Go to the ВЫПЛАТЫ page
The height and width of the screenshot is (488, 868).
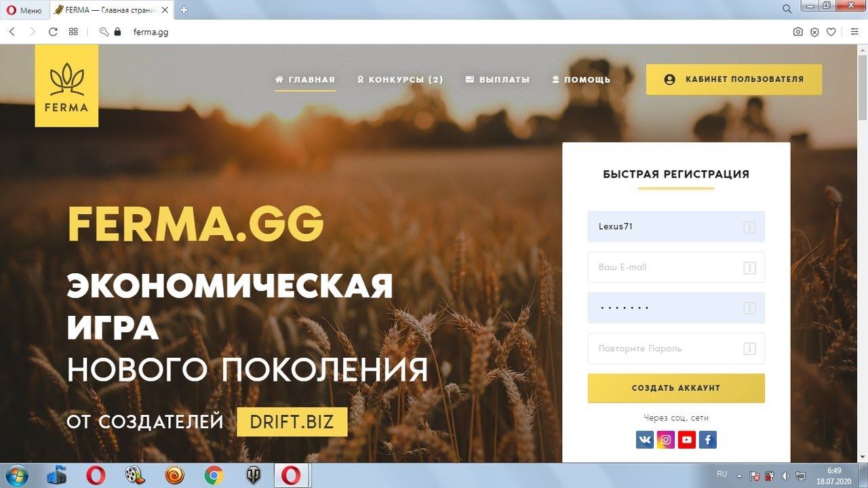[498, 79]
